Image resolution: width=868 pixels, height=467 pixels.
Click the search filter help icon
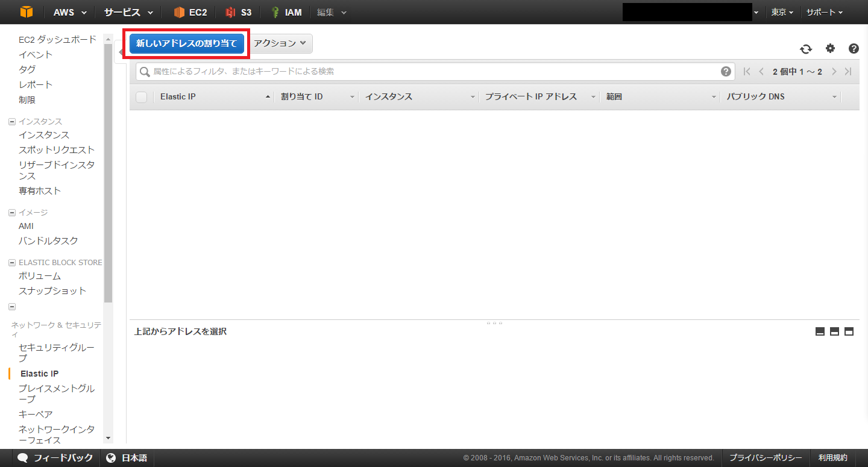pos(726,71)
